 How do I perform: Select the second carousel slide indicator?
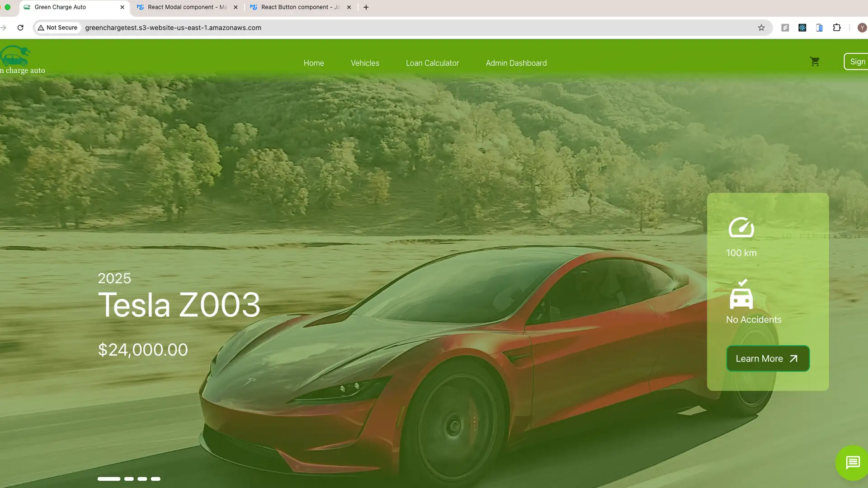129,479
